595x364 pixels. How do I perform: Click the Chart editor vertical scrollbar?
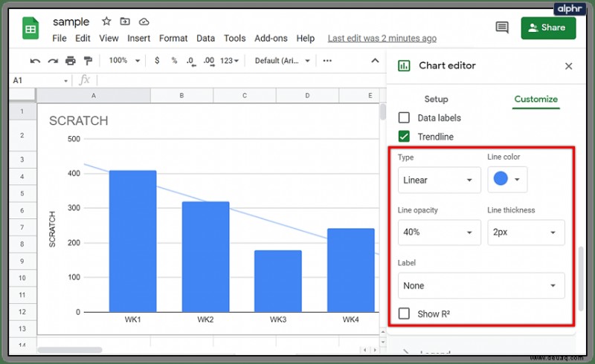(x=581, y=279)
